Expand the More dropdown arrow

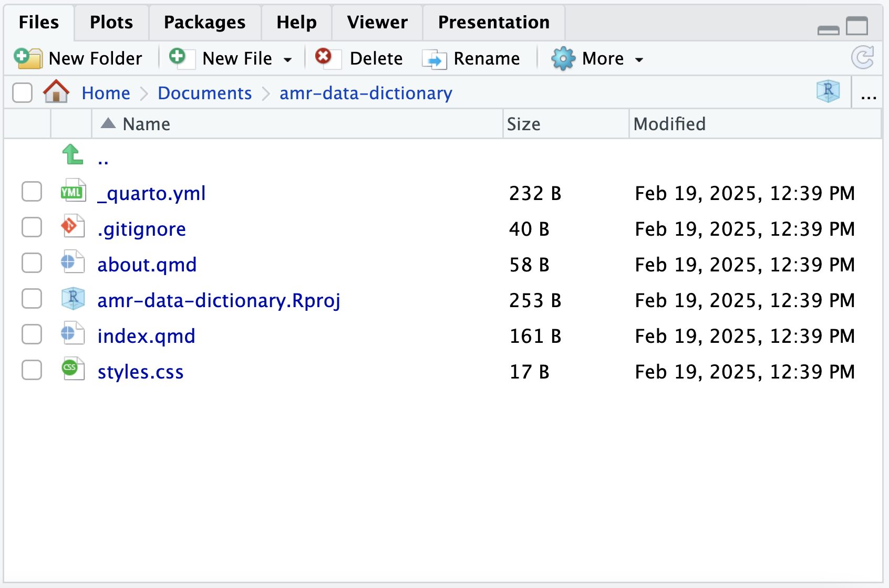coord(639,59)
